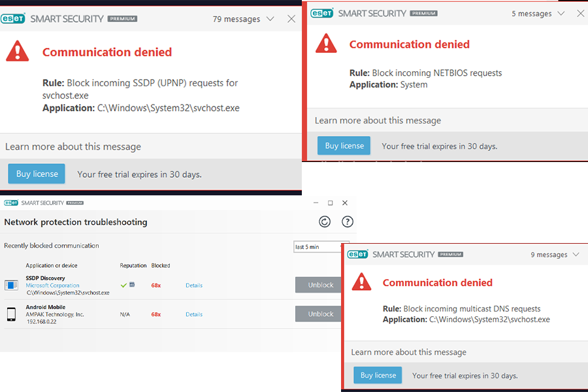Learn more about SSDP blocked message
Image resolution: width=588 pixels, height=392 pixels.
pyautogui.click(x=73, y=146)
